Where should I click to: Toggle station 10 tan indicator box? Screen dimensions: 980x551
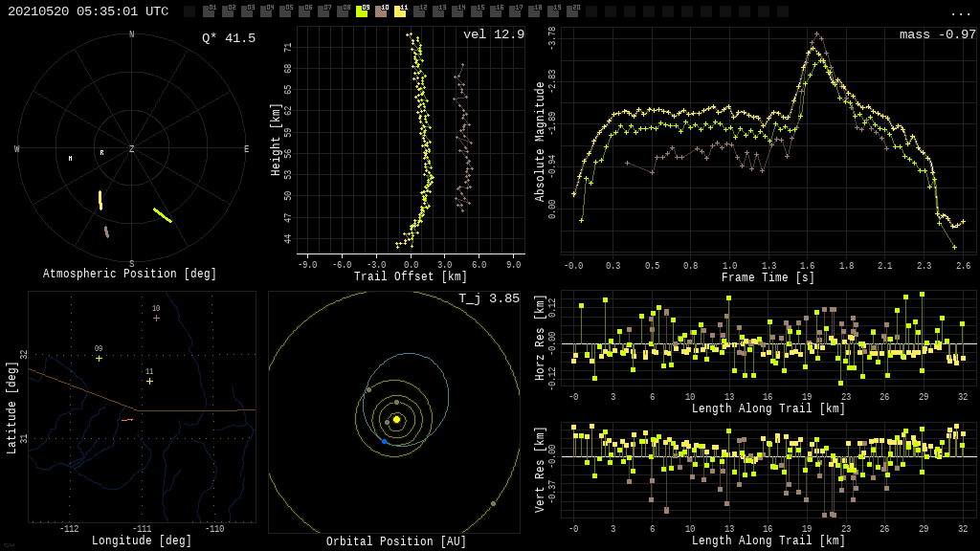(381, 11)
